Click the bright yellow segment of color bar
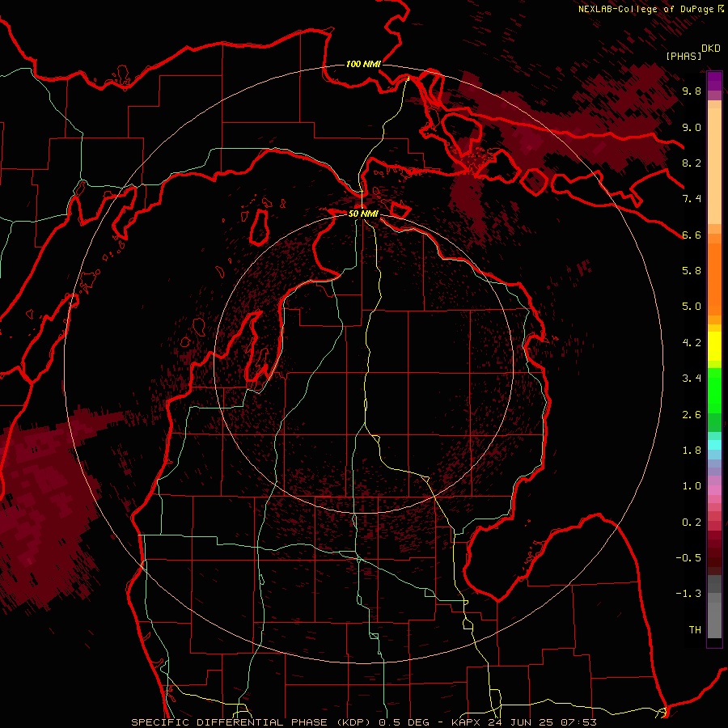The height and width of the screenshot is (728, 728). tap(714, 346)
